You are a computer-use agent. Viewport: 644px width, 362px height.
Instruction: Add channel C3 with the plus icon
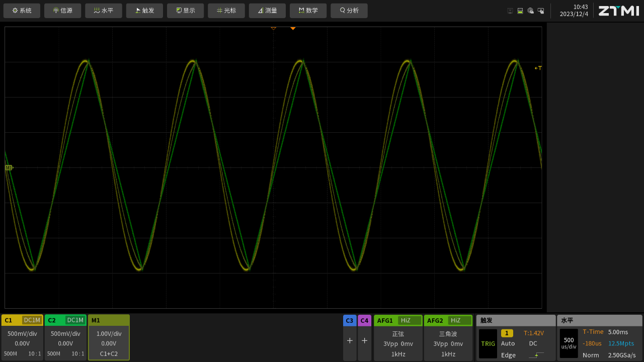point(350,340)
